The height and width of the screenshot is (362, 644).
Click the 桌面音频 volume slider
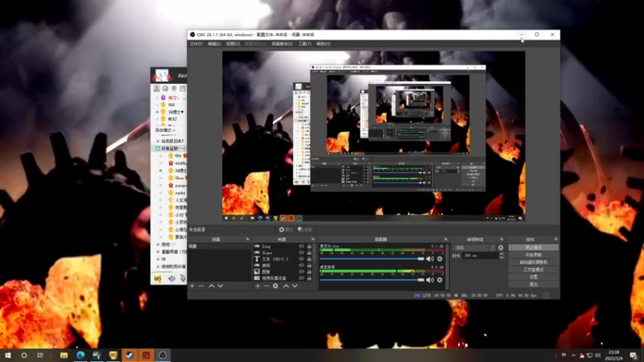pyautogui.click(x=372, y=280)
